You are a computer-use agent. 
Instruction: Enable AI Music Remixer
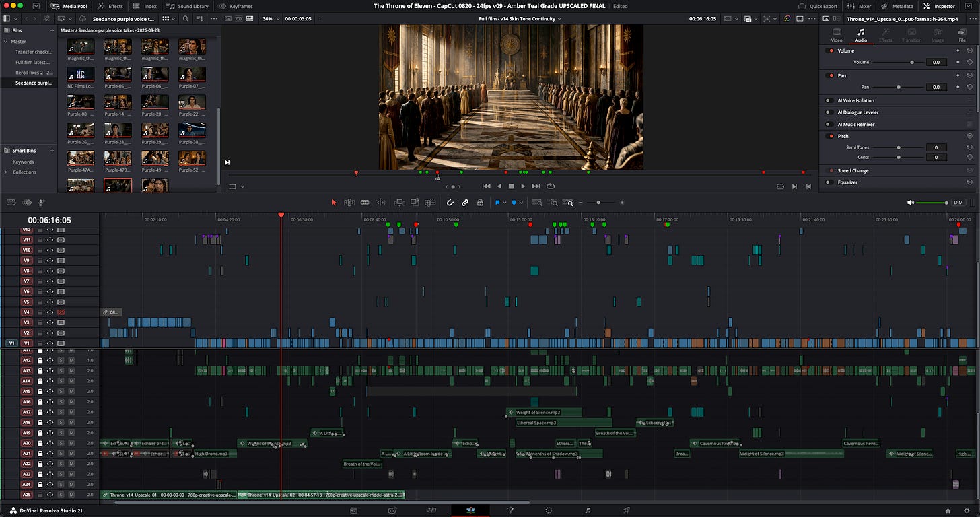coord(830,124)
